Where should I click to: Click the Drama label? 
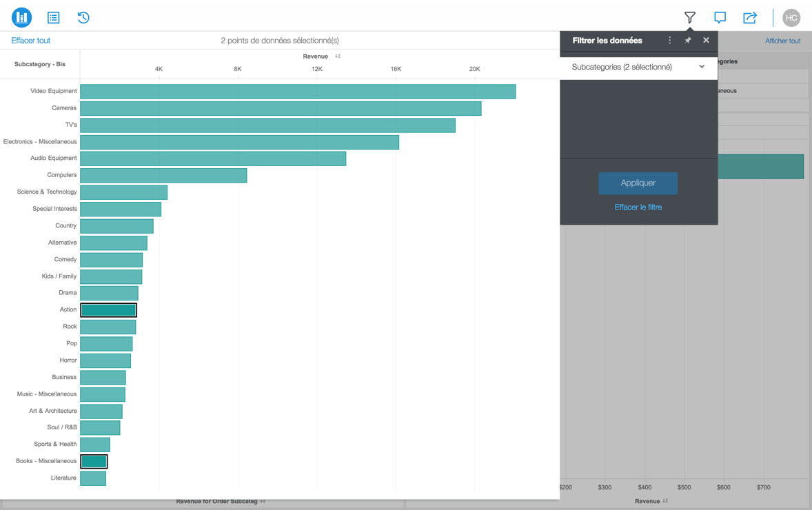click(68, 292)
